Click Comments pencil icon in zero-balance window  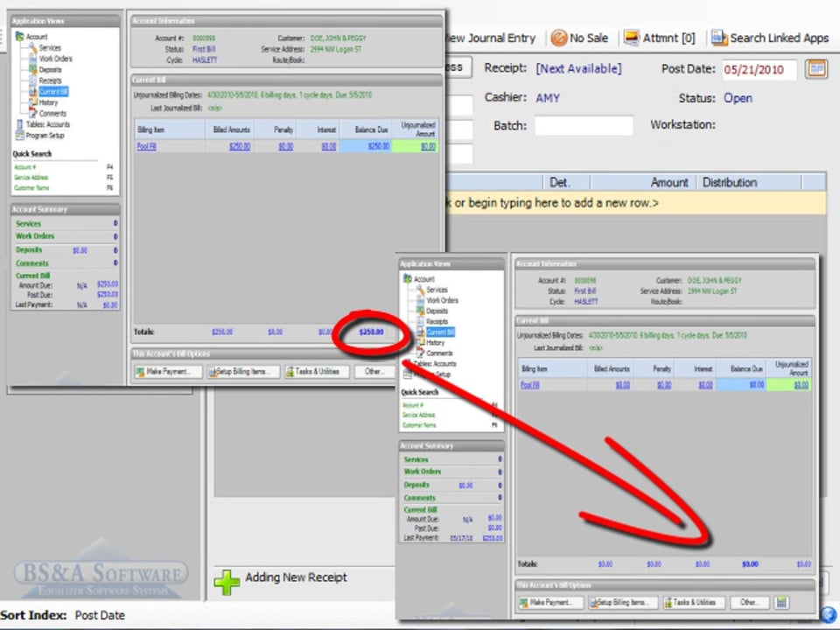tap(420, 353)
